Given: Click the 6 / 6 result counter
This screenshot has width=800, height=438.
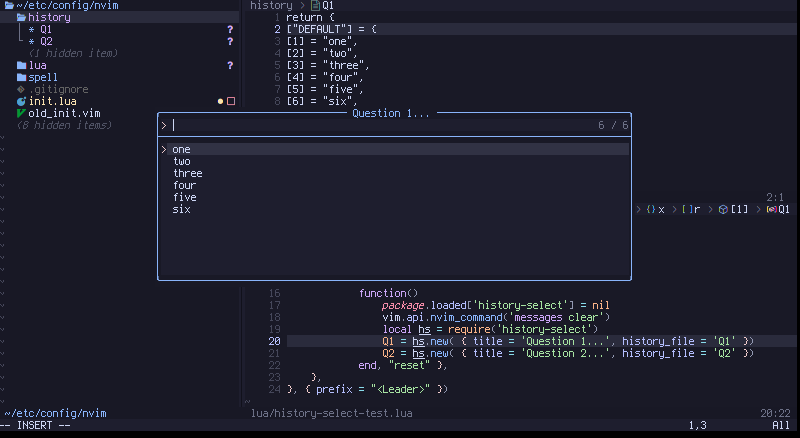Looking at the screenshot, I should tap(613, 126).
